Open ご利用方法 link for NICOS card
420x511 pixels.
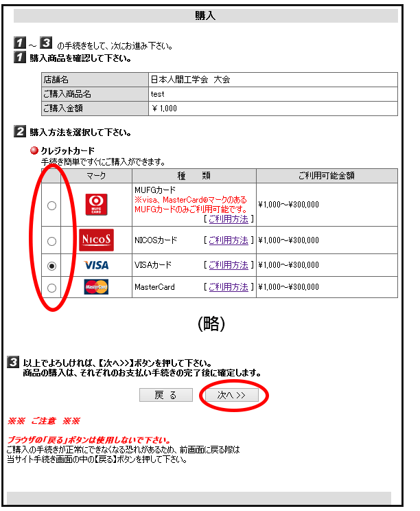pyautogui.click(x=229, y=240)
